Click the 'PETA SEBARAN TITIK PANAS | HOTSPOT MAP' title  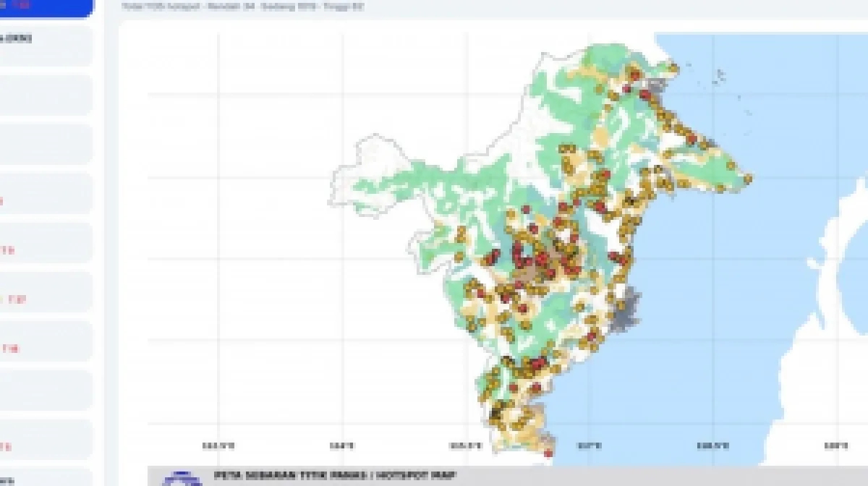click(x=336, y=475)
